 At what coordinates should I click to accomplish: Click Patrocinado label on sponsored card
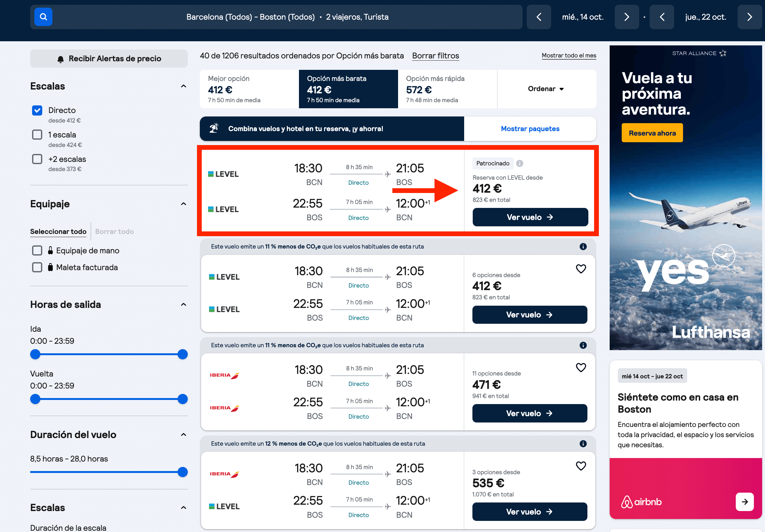(x=493, y=163)
